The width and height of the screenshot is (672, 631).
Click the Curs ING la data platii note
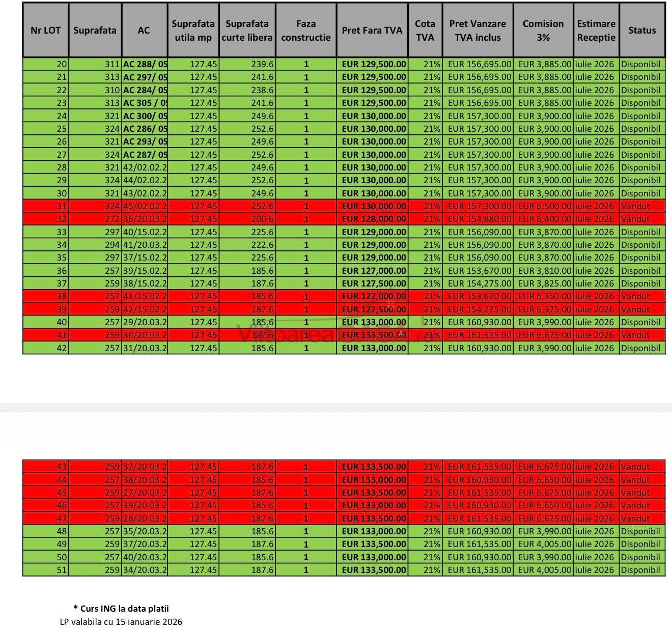pos(121,608)
